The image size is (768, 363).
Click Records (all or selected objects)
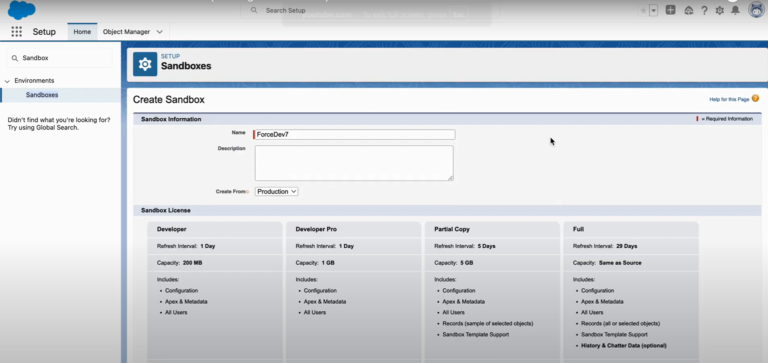(x=621, y=323)
